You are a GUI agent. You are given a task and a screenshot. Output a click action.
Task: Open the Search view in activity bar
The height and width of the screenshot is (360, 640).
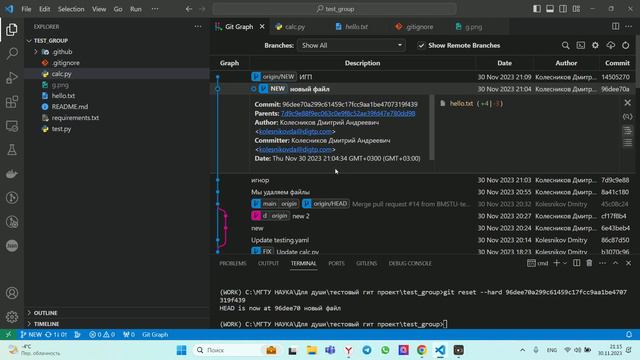(x=12, y=53)
